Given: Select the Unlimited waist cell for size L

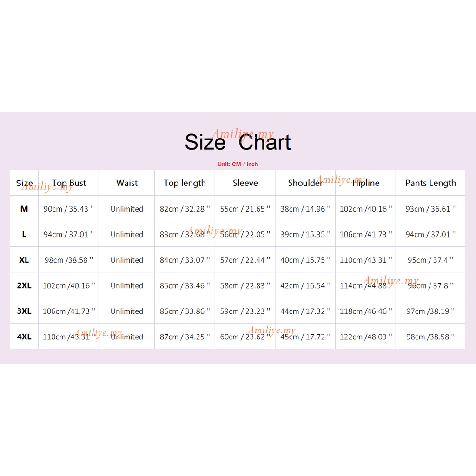Looking at the screenshot, I should [127, 235].
